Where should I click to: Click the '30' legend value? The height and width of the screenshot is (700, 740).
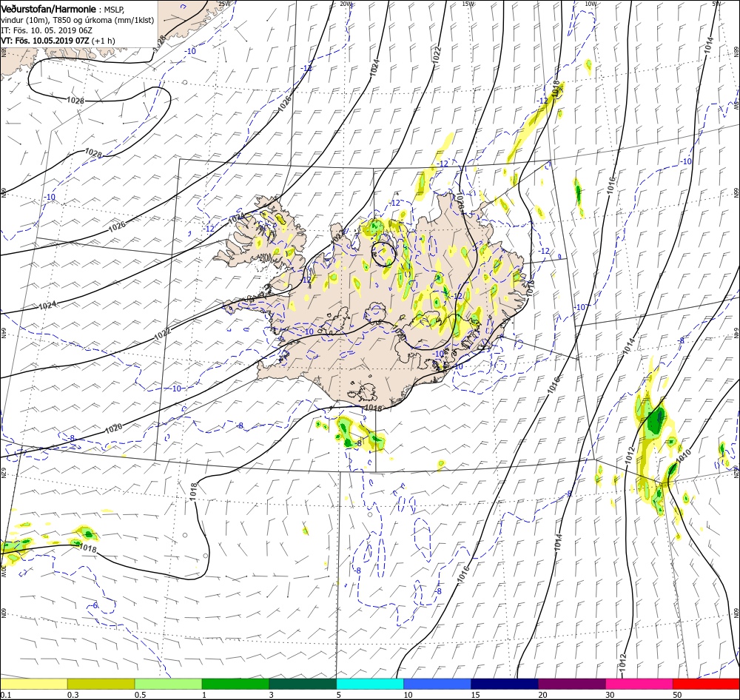coord(610,695)
